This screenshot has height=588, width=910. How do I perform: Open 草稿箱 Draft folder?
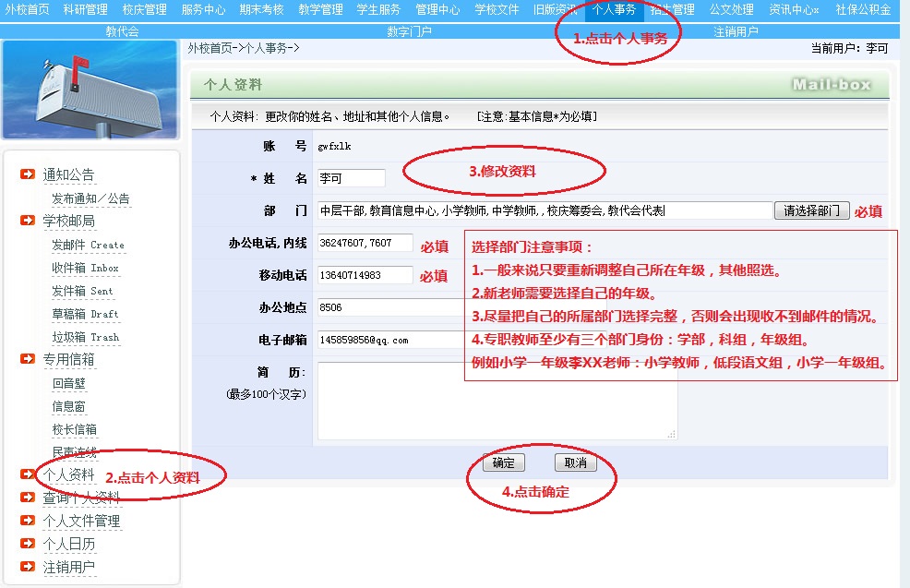coord(83,314)
